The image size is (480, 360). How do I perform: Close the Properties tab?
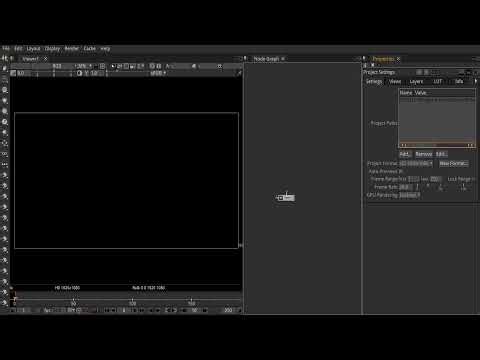click(x=398, y=59)
